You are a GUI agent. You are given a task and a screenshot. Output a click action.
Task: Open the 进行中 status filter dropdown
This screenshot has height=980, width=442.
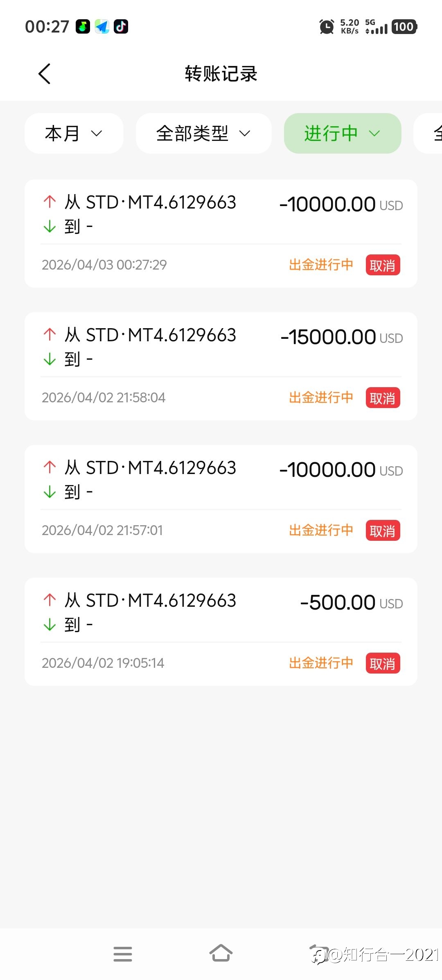[342, 134]
